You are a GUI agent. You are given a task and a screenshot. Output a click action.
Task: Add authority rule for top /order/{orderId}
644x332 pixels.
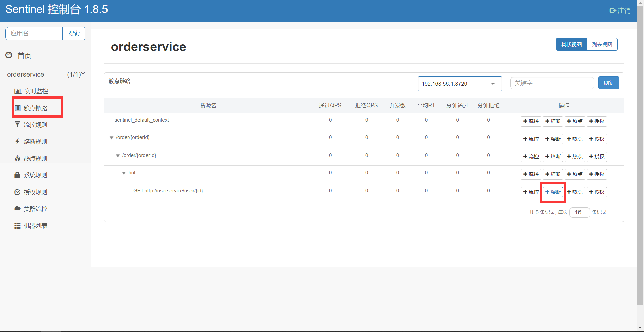[597, 139]
